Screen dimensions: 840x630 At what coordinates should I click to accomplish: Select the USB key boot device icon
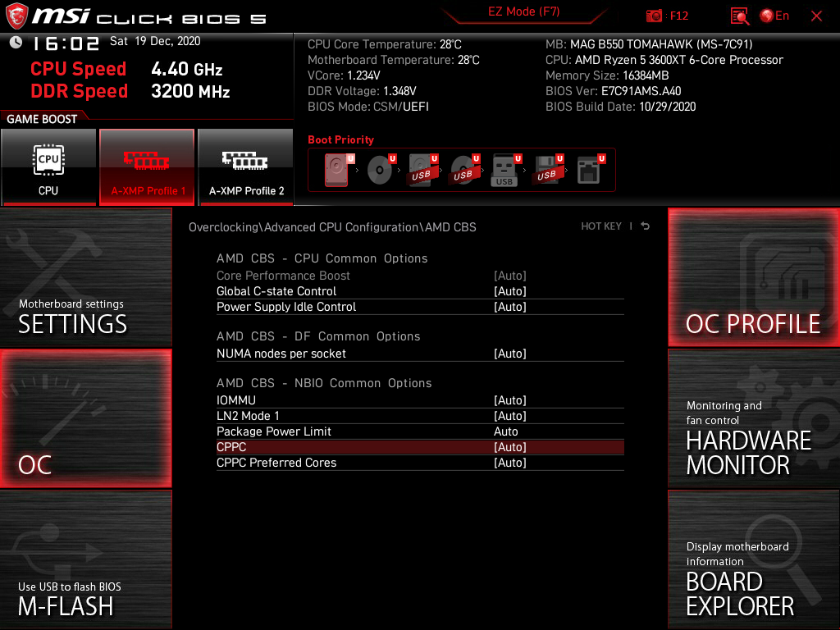pyautogui.click(x=505, y=170)
